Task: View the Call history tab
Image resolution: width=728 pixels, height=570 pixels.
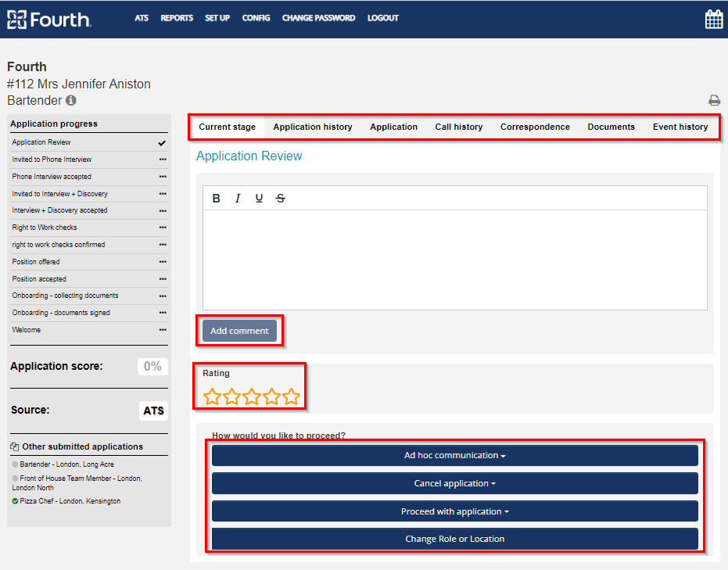Action: coord(459,127)
